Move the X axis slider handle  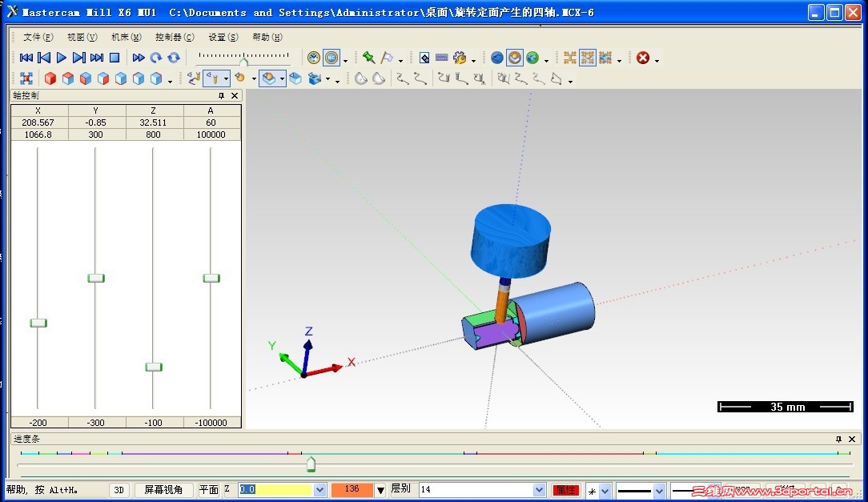coord(38,323)
